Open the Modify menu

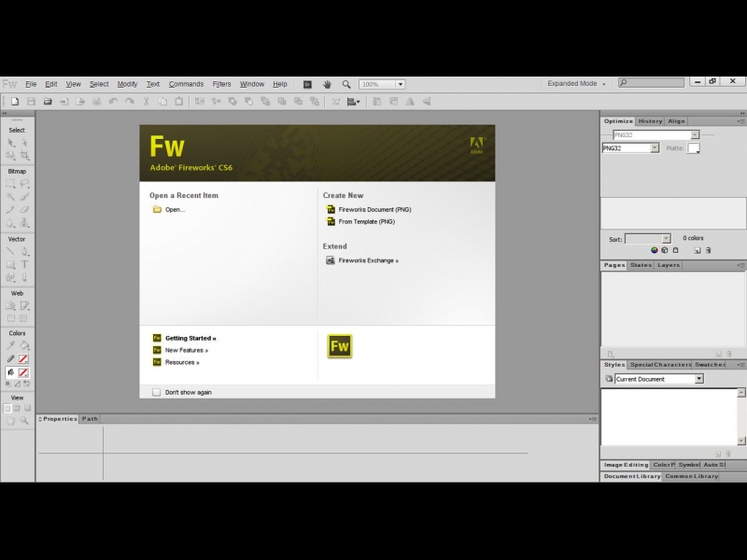pos(127,84)
